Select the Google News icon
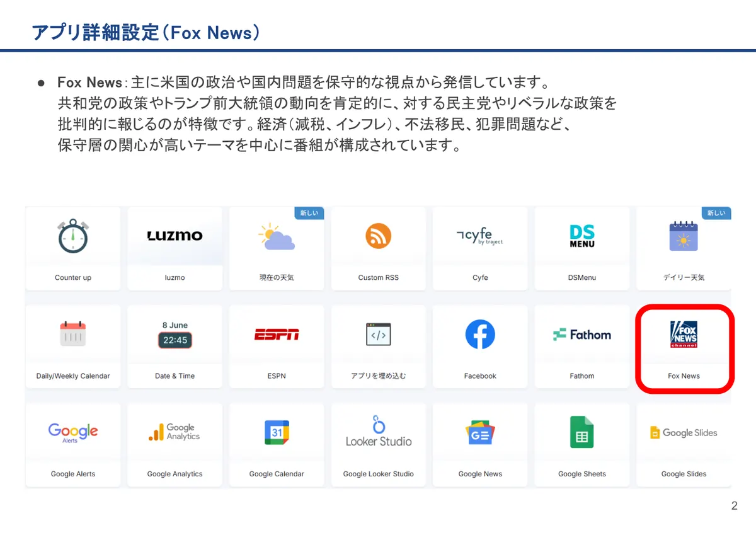Screen dimensions: 756x535 coord(480,433)
